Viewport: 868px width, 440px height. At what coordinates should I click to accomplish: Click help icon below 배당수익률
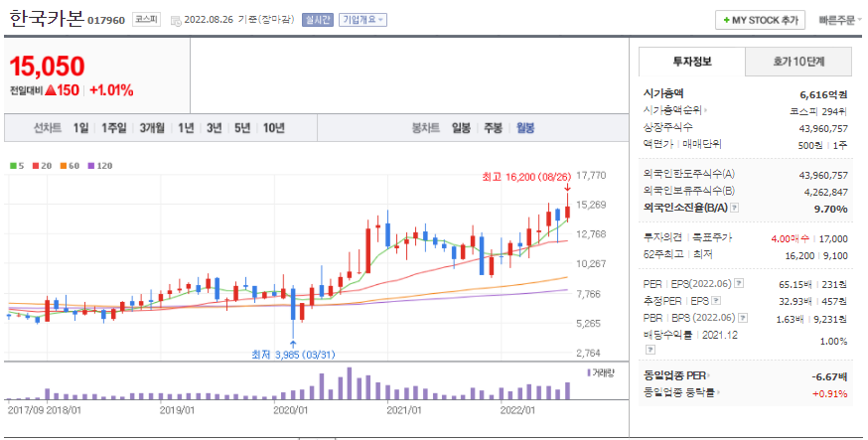(651, 350)
